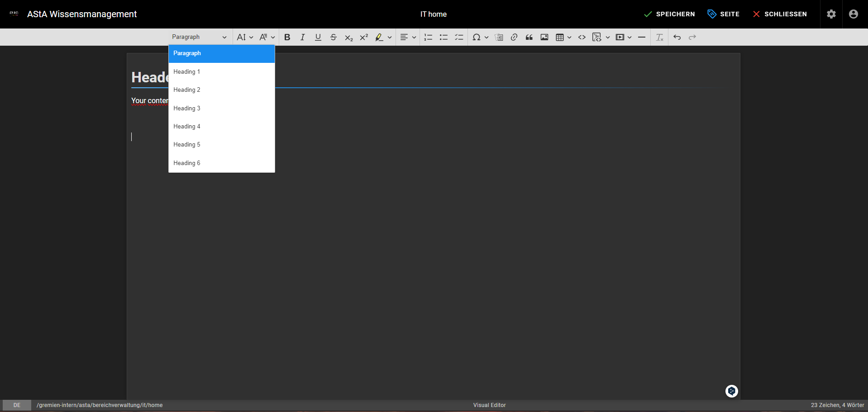Expand the table options arrow
868x412 pixels.
[569, 37]
